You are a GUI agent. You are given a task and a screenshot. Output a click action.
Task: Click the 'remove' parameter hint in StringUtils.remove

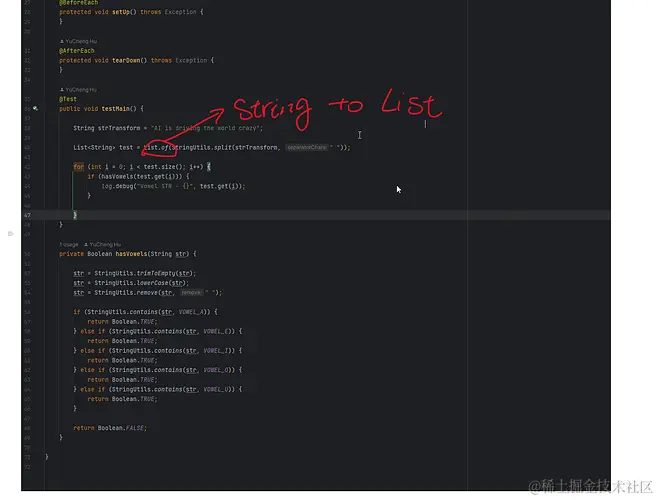[x=191, y=293]
